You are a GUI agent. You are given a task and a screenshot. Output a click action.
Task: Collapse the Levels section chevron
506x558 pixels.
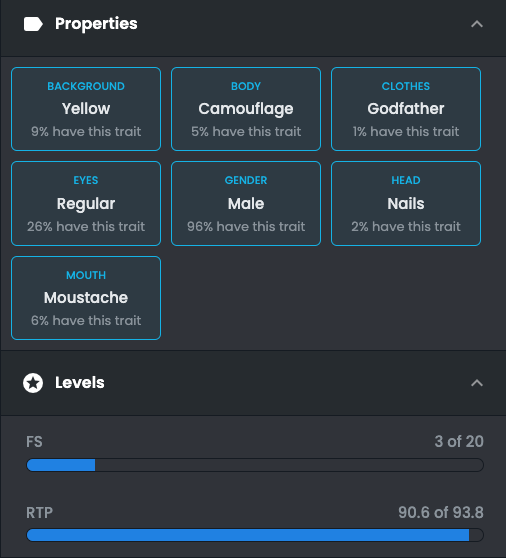click(x=477, y=383)
